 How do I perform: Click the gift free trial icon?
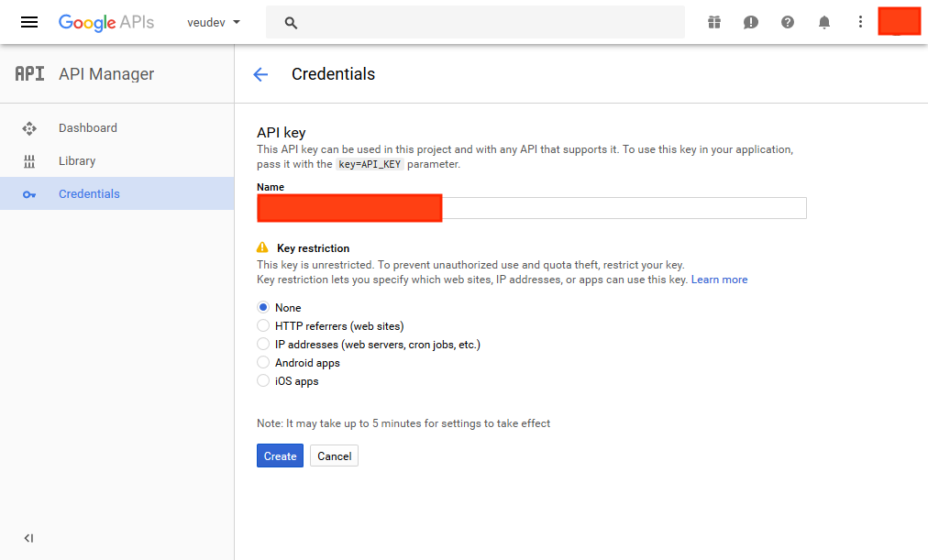coord(714,22)
